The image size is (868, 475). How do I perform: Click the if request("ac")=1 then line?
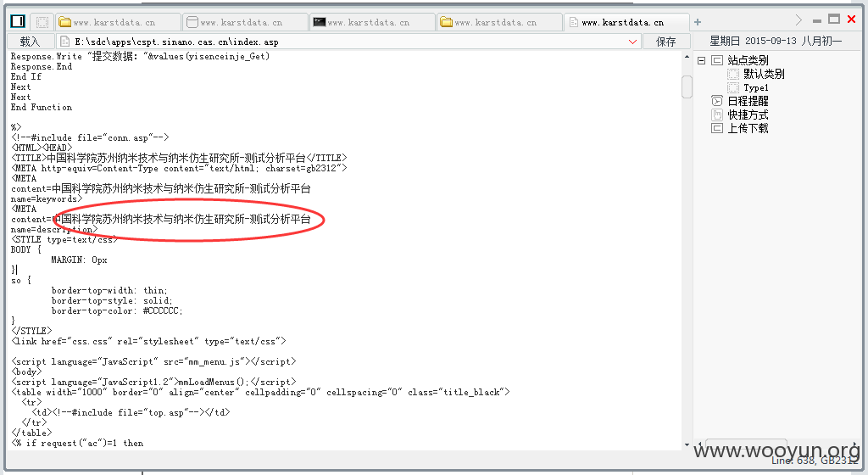77,443
